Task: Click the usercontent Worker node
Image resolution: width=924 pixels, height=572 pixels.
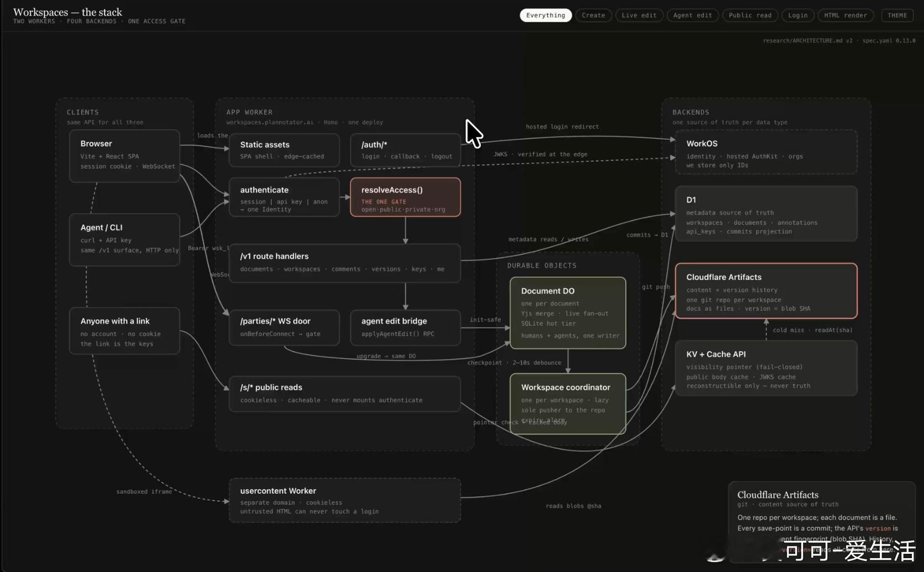Action: click(345, 500)
